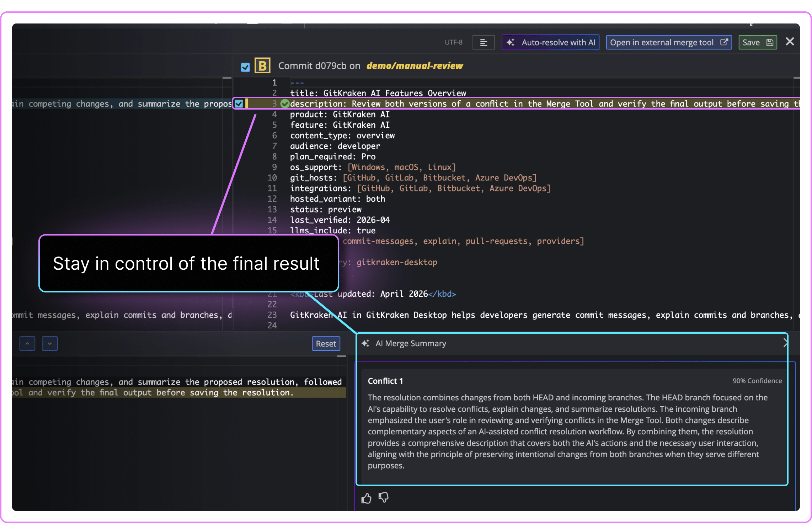This screenshot has width=812, height=523.
Task: Click the 90% Confidence label
Action: [757, 381]
